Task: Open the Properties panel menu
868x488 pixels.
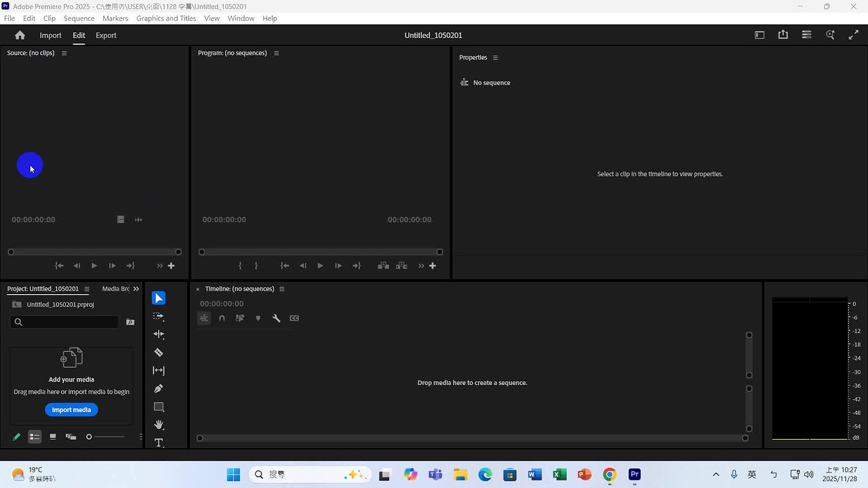Action: click(495, 58)
